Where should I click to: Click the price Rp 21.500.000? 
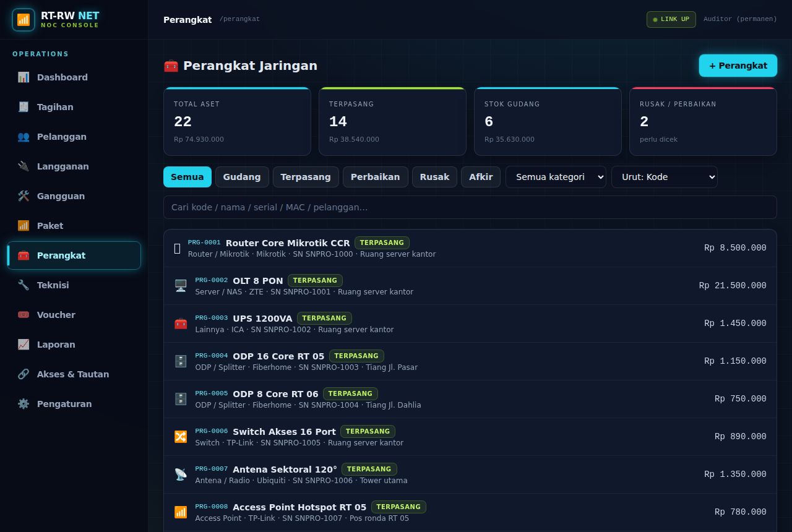pos(733,286)
